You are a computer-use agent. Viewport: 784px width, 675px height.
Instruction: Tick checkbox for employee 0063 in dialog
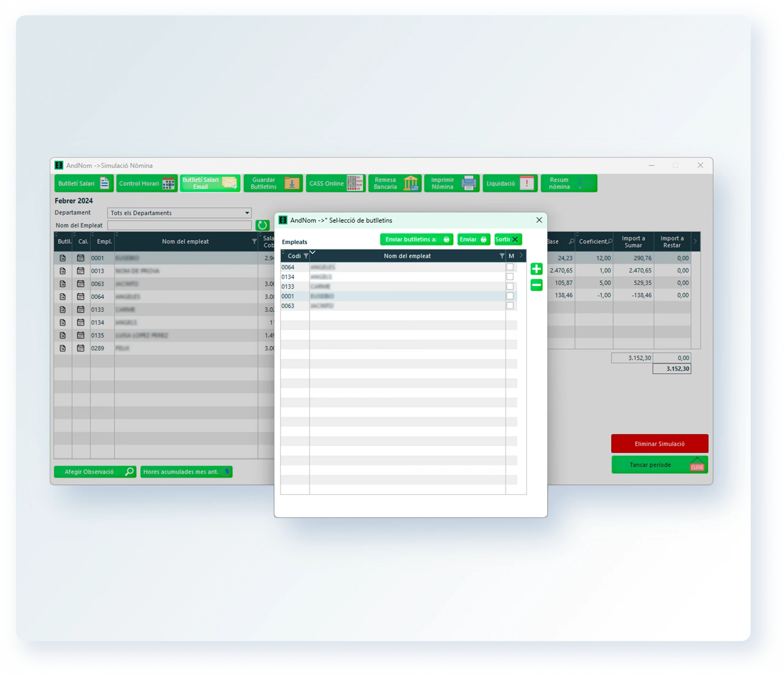[x=510, y=306]
